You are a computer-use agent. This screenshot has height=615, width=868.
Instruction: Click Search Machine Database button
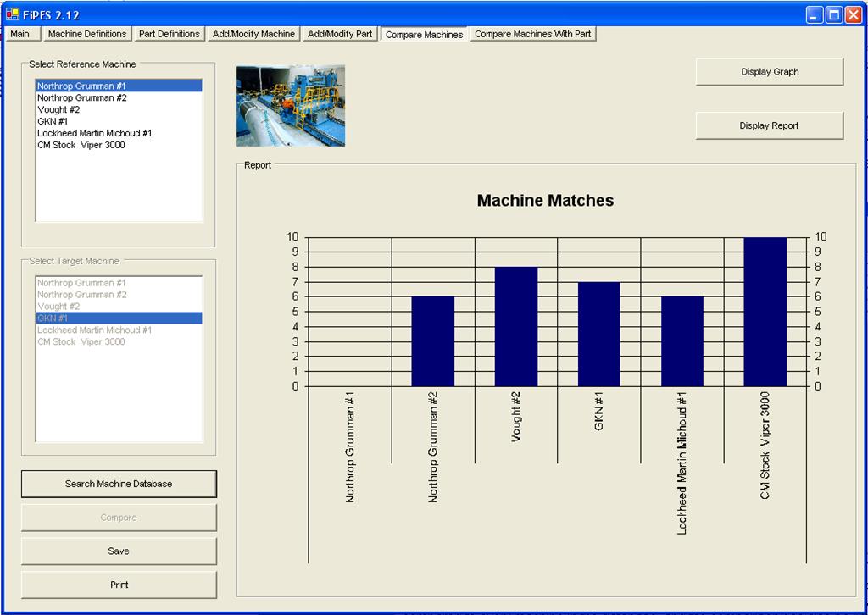click(x=119, y=484)
